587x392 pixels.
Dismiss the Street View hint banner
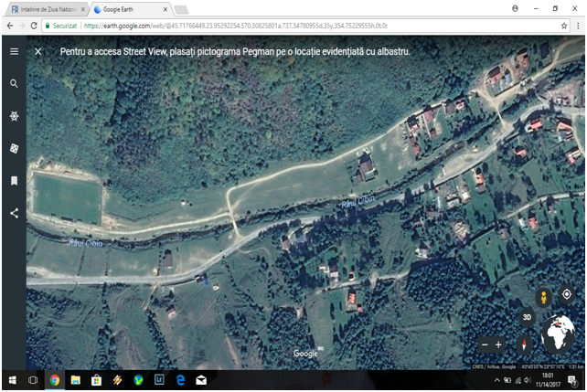(x=38, y=51)
